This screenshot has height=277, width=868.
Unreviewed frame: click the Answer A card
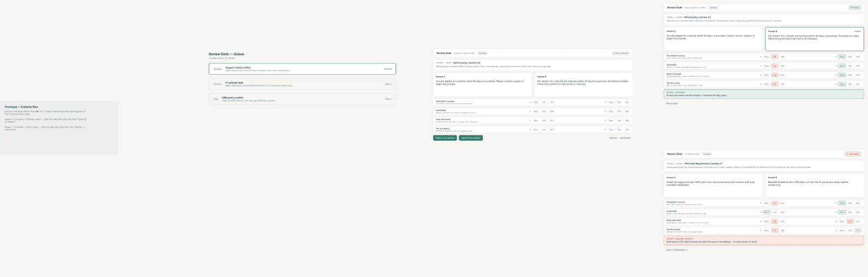point(482,85)
